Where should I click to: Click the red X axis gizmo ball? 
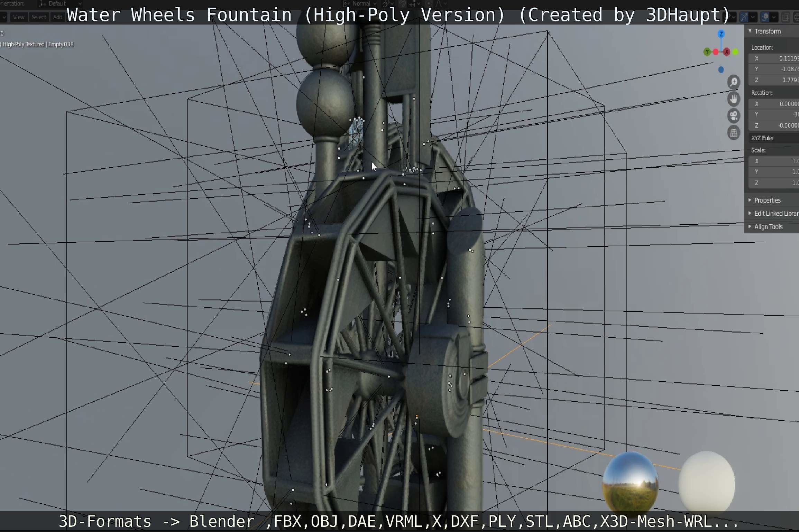coord(727,52)
